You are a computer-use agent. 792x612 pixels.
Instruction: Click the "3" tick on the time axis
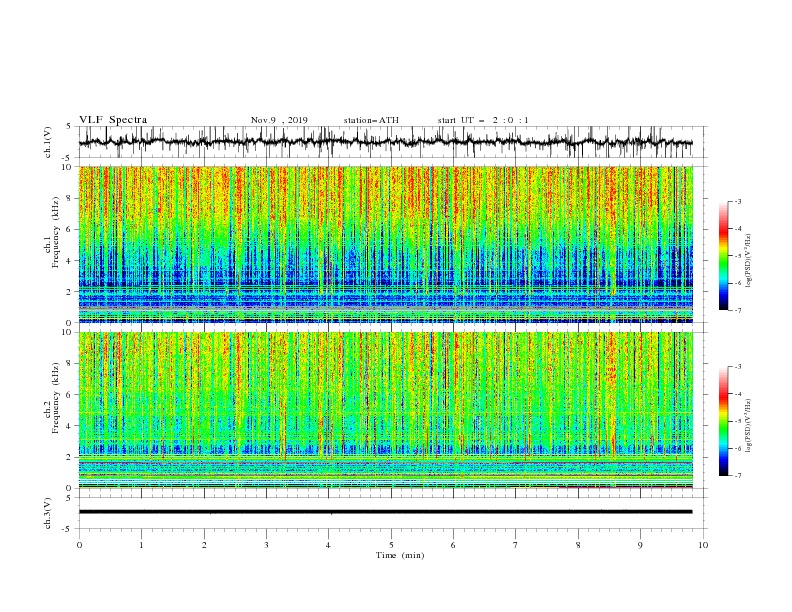coord(266,545)
